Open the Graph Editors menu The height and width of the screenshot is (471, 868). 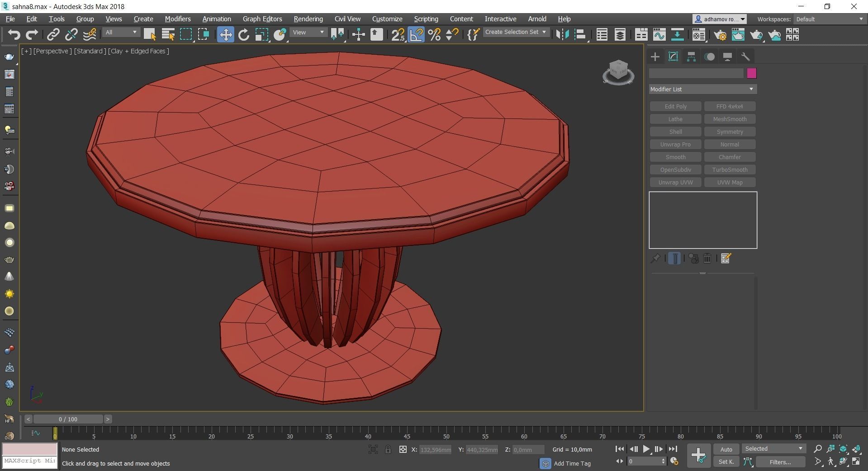click(262, 19)
